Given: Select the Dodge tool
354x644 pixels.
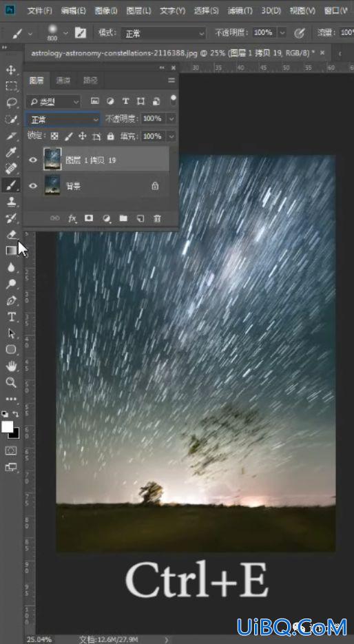Looking at the screenshot, I should point(11,284).
